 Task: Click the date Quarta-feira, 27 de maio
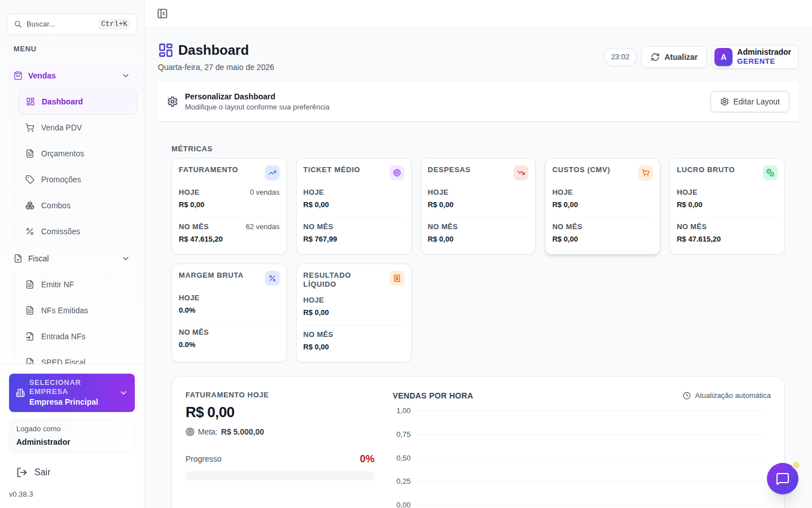216,67
